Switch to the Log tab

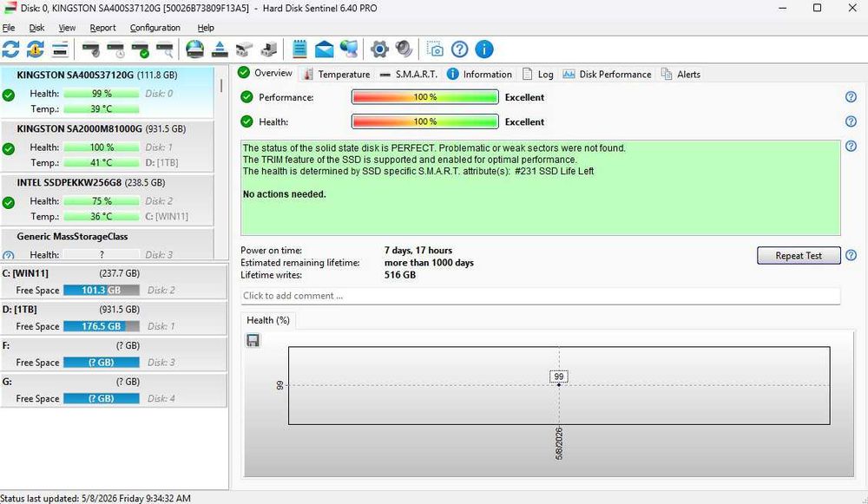tap(538, 74)
